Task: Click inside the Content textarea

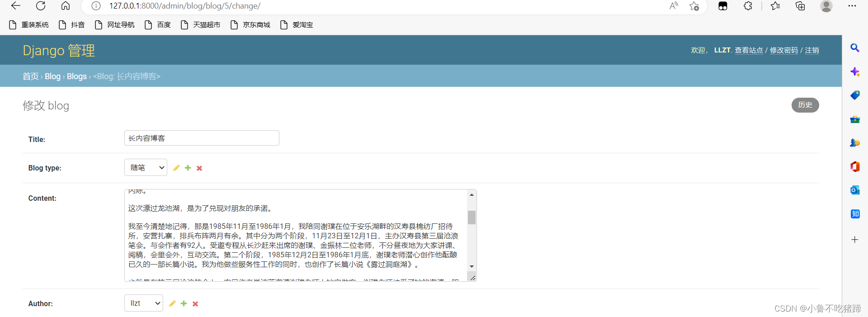Action: pos(296,235)
